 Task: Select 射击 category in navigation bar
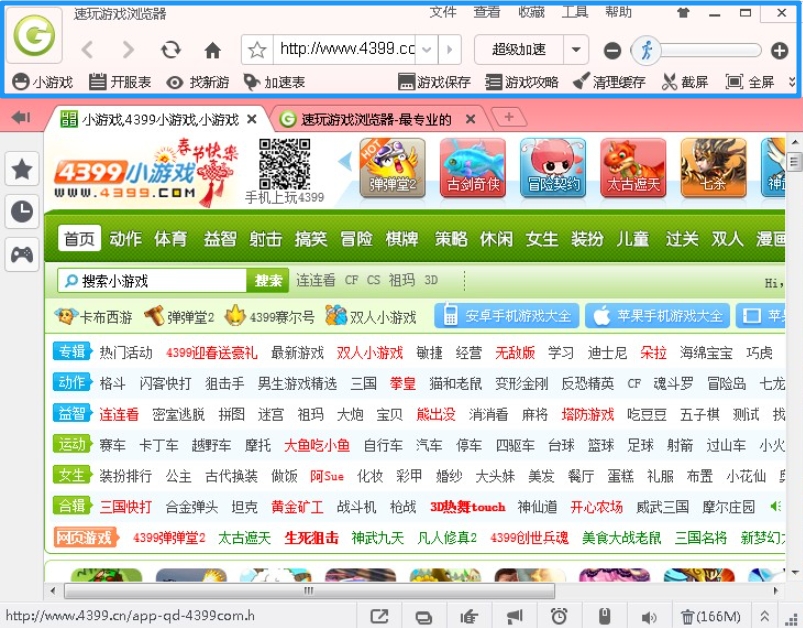(266, 239)
